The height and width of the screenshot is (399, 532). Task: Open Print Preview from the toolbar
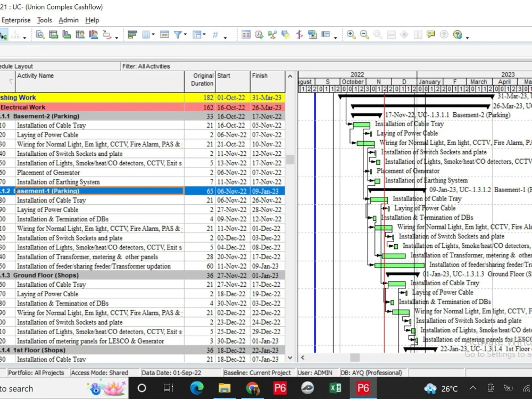pos(40,34)
